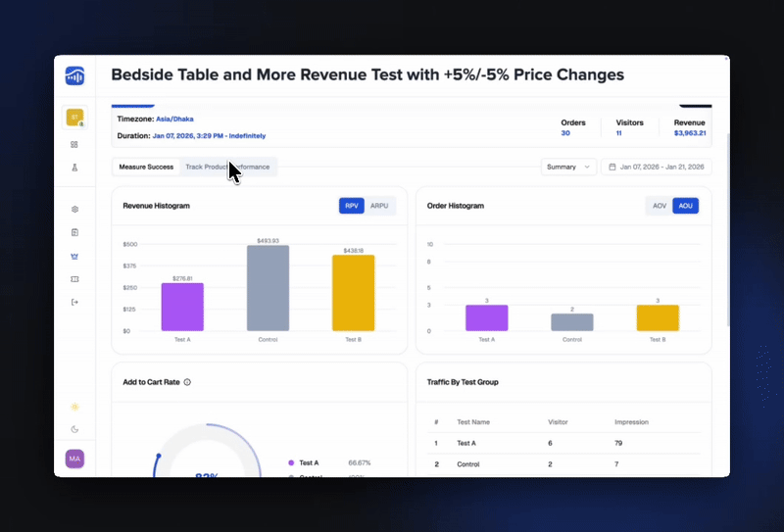Image resolution: width=784 pixels, height=532 pixels.
Task: Switch to dark mode moon icon
Action: 74,429
